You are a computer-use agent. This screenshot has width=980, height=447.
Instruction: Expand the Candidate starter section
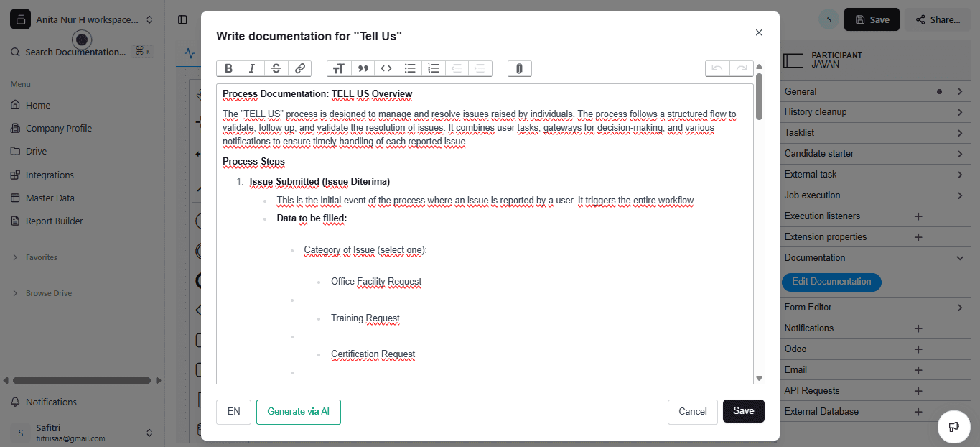coord(874,153)
